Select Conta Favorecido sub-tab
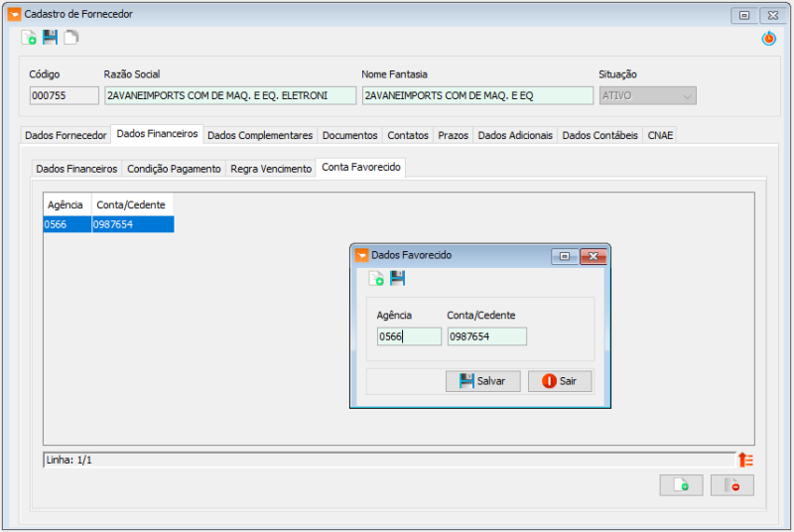The image size is (794, 532). pyautogui.click(x=360, y=167)
